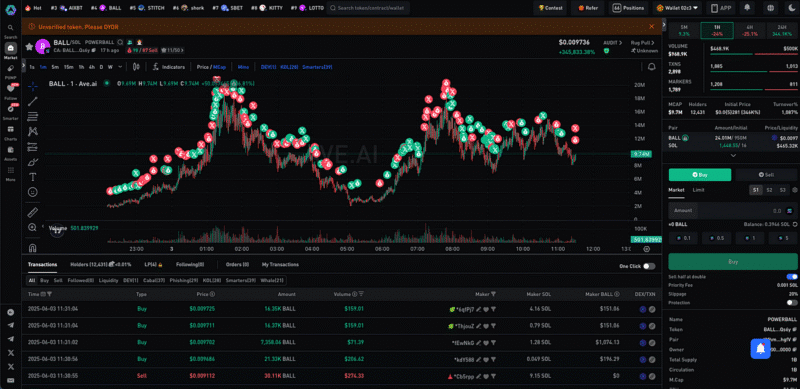
Task: Toggle the magnet snap tool
Action: [x=32, y=248]
